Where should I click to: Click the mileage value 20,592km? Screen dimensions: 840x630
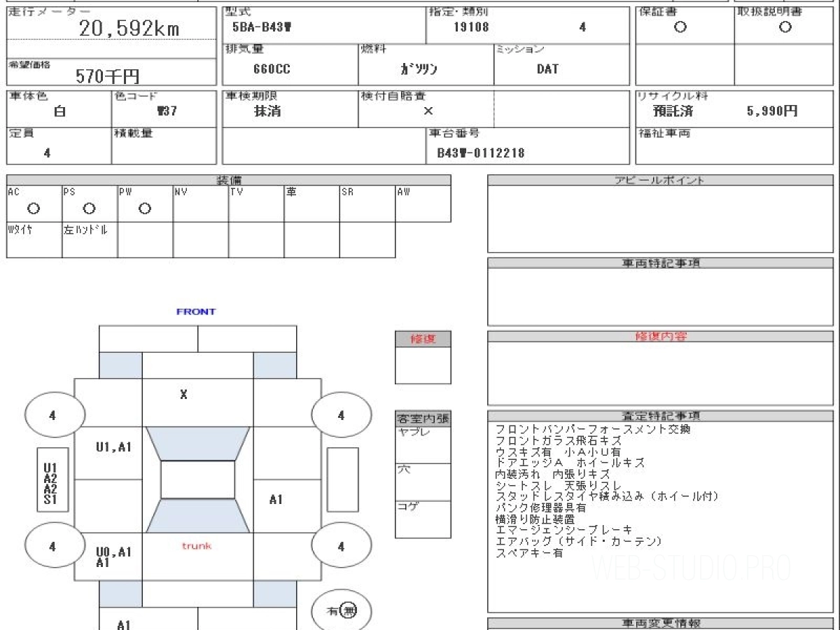pyautogui.click(x=129, y=28)
